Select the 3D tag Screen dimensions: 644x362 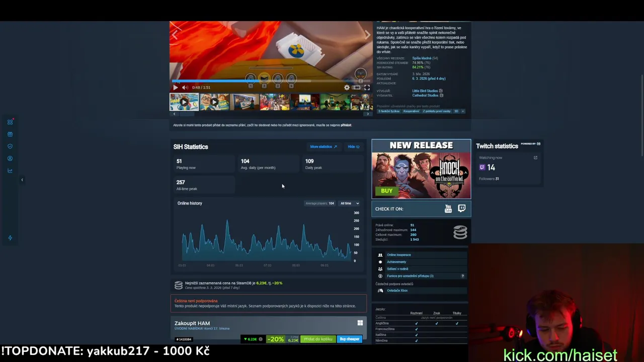pos(456,111)
